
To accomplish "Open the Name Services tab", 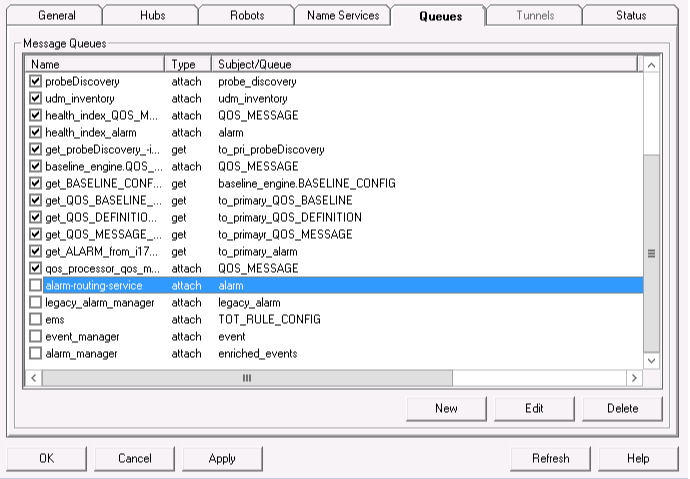I will pos(341,15).
